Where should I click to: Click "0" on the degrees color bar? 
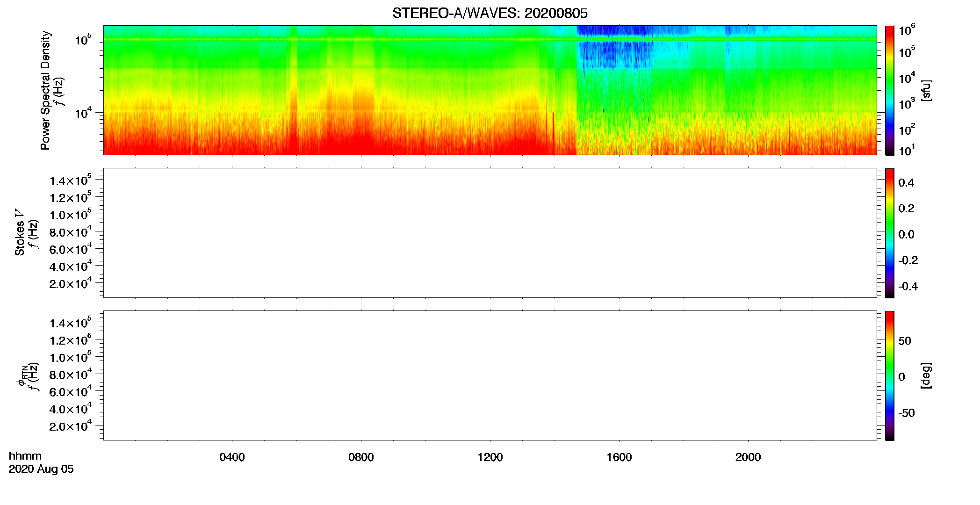[901, 377]
